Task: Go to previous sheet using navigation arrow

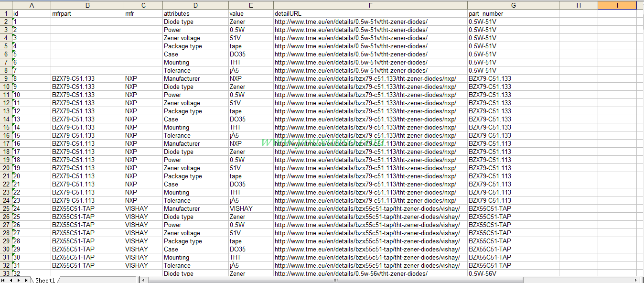Action: pyautogui.click(x=11, y=280)
